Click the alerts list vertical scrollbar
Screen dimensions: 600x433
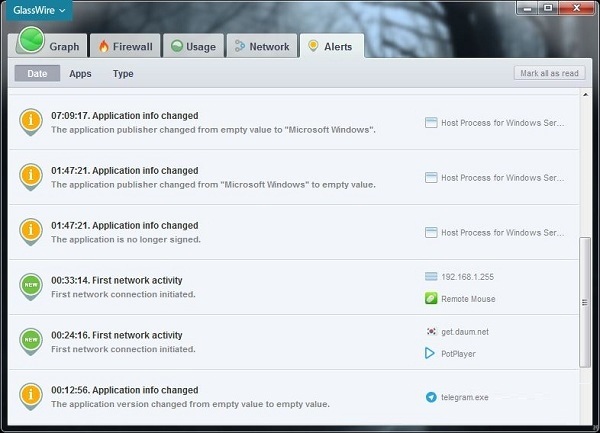coord(585,301)
